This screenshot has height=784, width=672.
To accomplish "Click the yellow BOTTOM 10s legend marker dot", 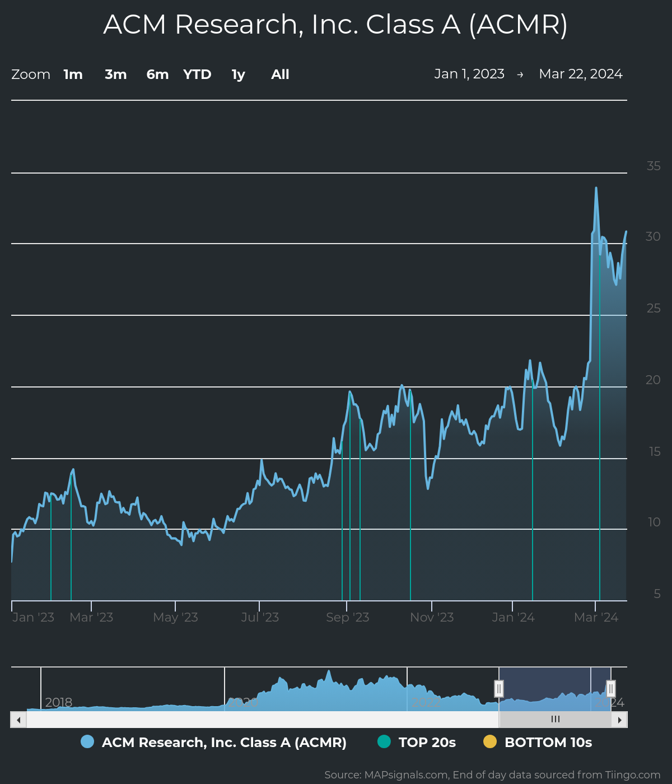I will point(491,742).
